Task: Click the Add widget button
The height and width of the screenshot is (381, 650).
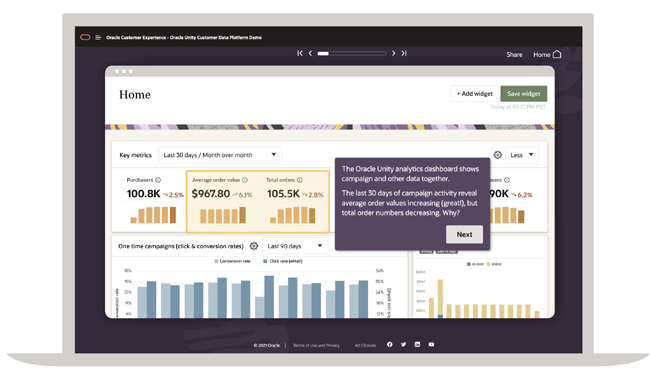Action: [x=475, y=94]
